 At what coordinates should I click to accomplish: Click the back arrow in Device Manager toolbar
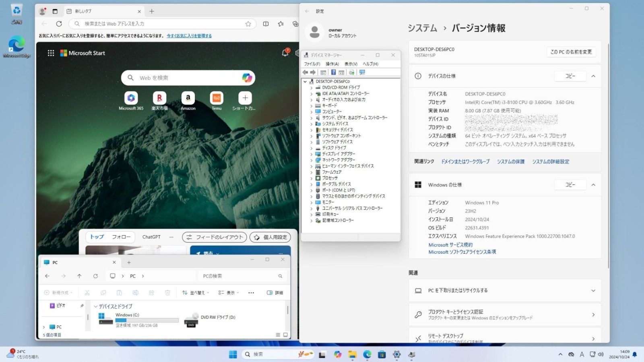(x=305, y=72)
